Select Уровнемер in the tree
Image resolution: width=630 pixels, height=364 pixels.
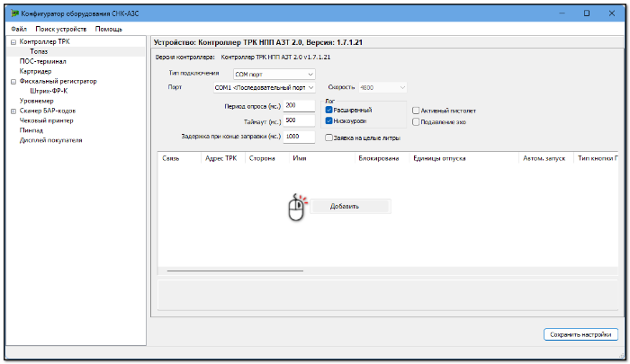(x=36, y=101)
